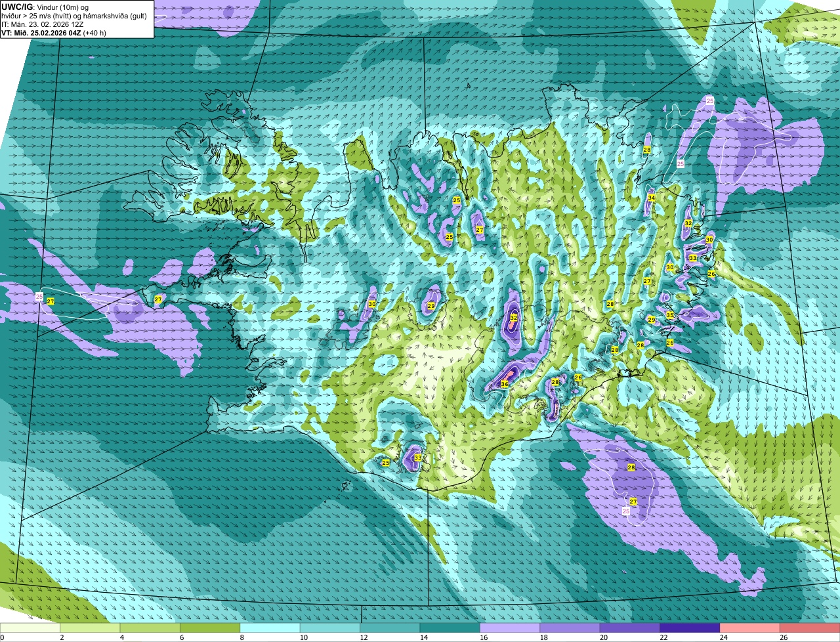Click the legend tick label '14'
This screenshot has height=642, width=840.
coord(423,637)
